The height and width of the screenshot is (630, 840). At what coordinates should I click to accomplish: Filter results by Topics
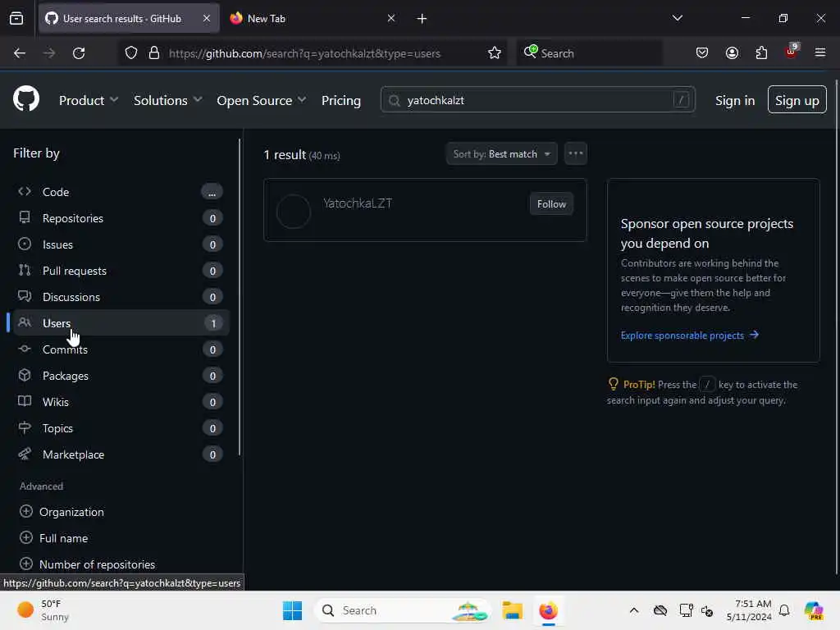pos(121,428)
